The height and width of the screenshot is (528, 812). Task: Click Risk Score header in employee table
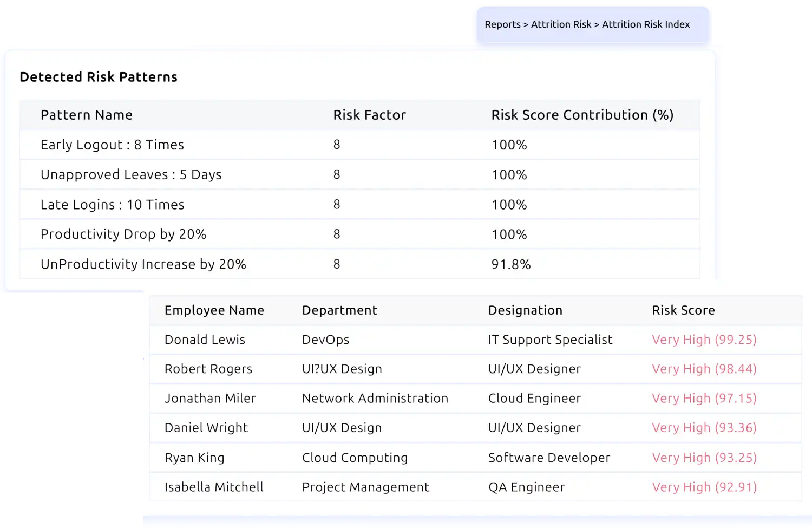pos(683,310)
